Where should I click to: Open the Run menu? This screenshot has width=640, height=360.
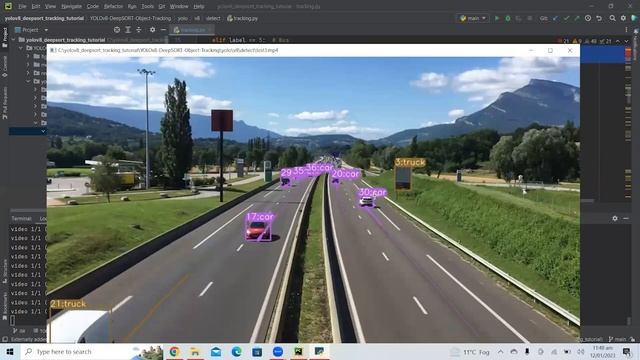[x=132, y=6]
